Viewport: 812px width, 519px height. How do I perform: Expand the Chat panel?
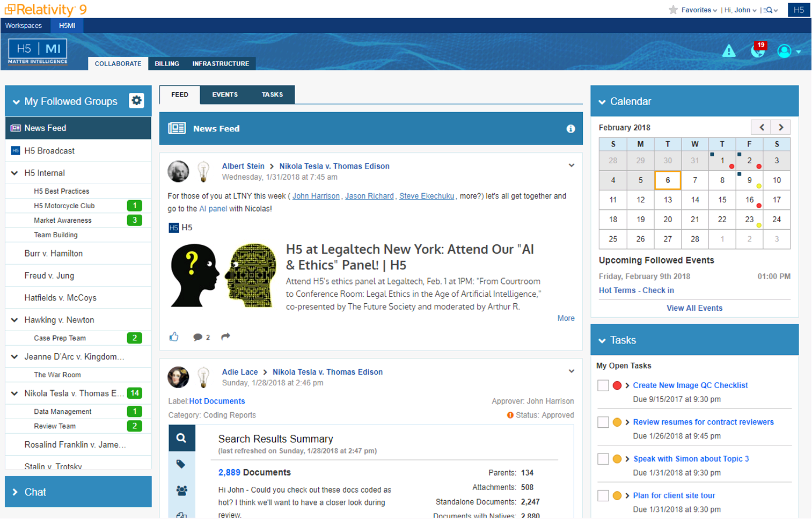click(x=15, y=492)
